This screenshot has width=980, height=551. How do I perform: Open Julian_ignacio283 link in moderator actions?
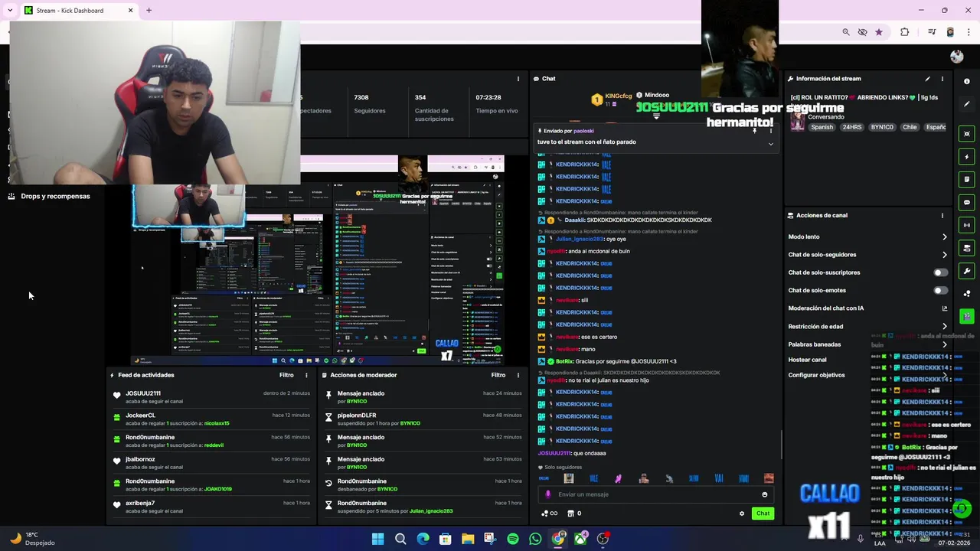431,511
